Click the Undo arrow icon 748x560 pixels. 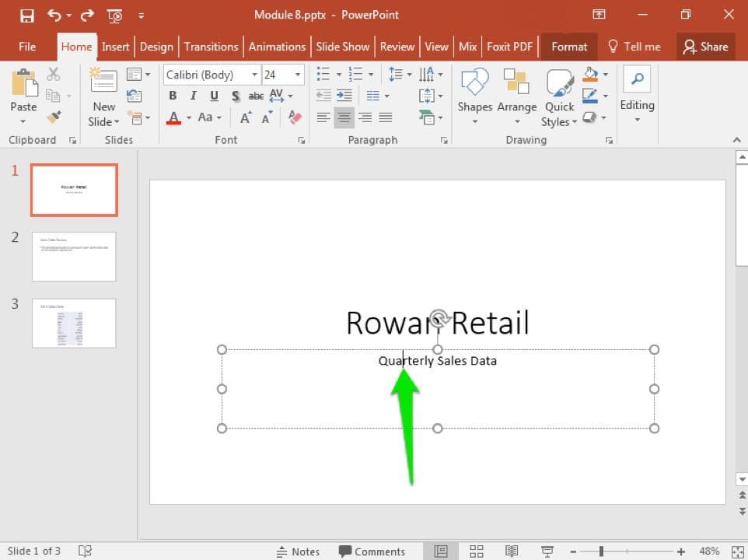click(54, 16)
